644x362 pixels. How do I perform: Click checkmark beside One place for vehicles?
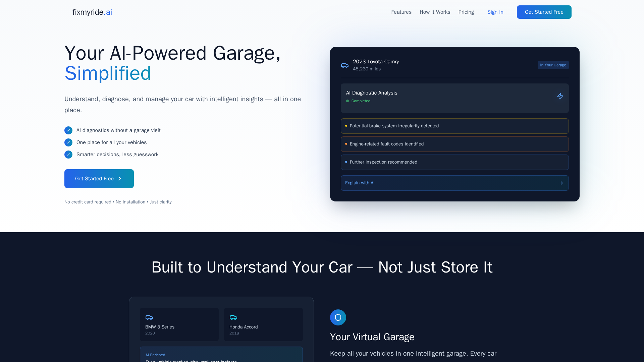coord(68,142)
